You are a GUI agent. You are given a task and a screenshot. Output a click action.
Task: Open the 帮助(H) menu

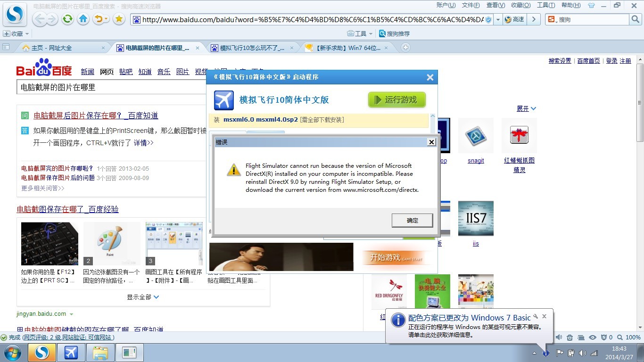pyautogui.click(x=570, y=5)
